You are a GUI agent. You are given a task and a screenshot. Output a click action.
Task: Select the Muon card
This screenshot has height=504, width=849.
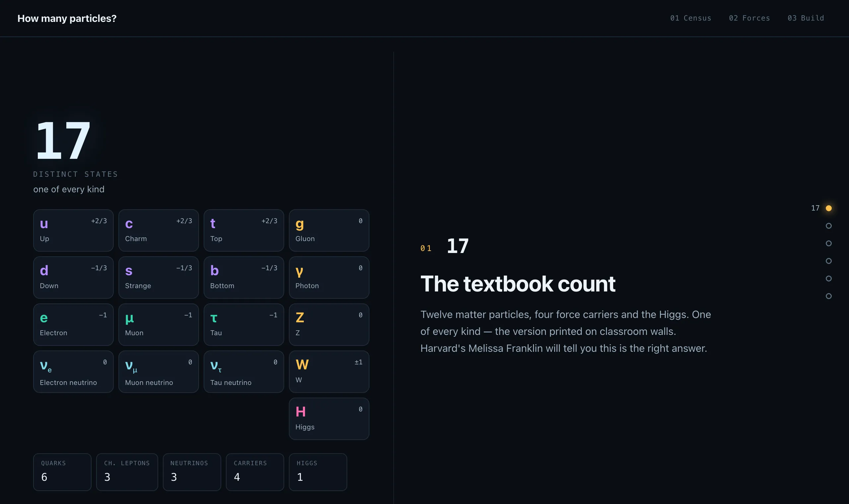[x=159, y=325]
